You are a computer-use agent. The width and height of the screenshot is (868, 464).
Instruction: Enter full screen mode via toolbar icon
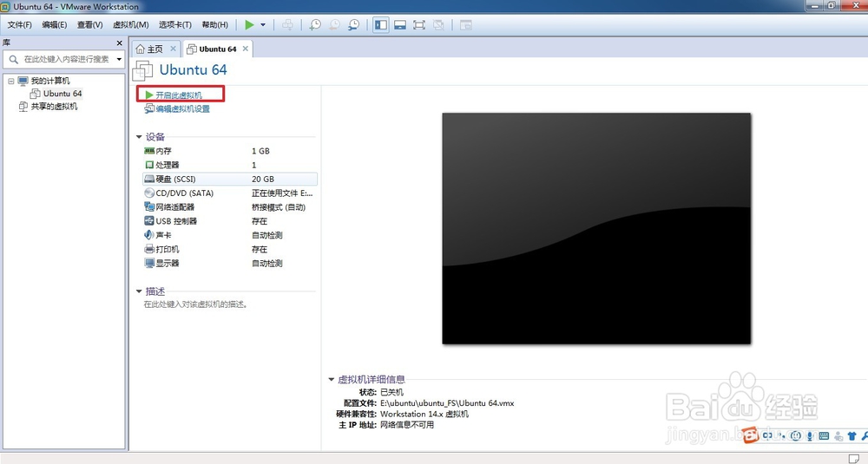[x=419, y=25]
